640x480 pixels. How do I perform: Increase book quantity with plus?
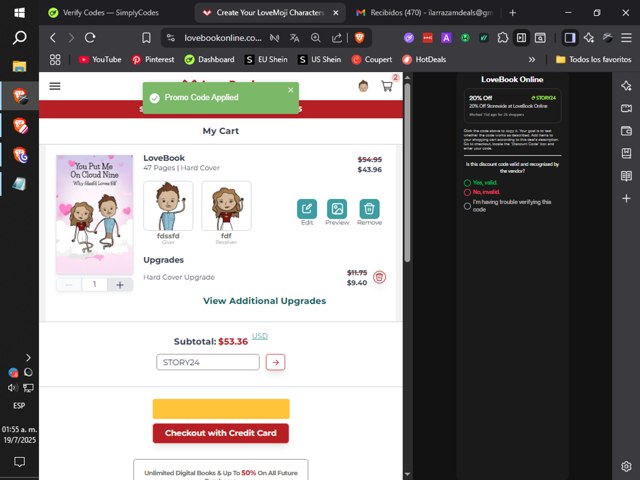coord(120,284)
